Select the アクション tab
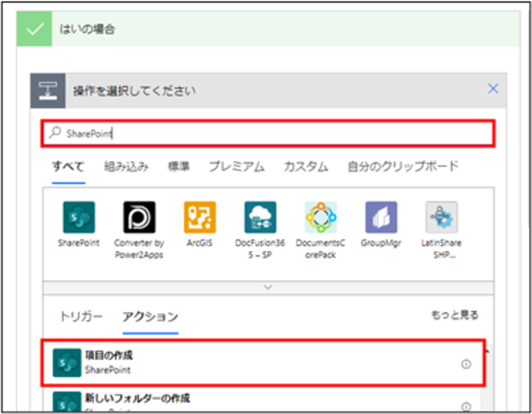Viewport: 532px width, 414px height. [x=151, y=316]
